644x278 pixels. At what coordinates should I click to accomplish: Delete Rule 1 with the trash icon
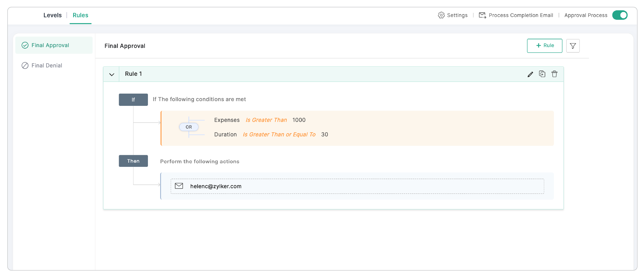coord(554,74)
